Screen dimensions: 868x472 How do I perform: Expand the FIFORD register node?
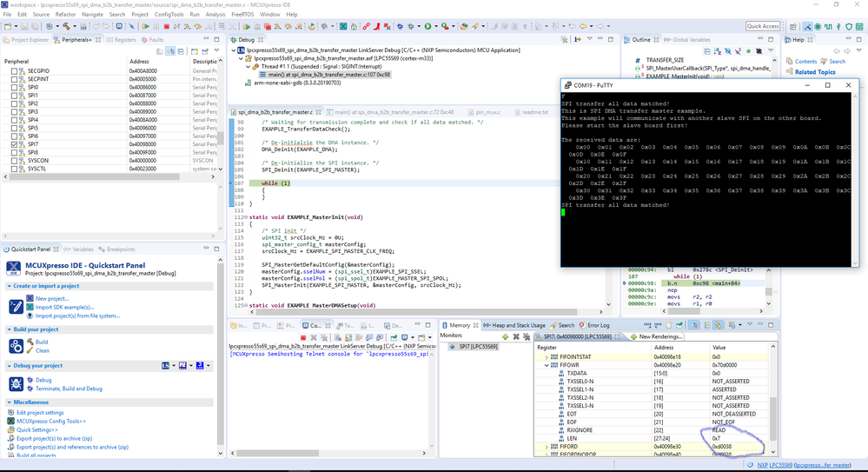pos(547,447)
